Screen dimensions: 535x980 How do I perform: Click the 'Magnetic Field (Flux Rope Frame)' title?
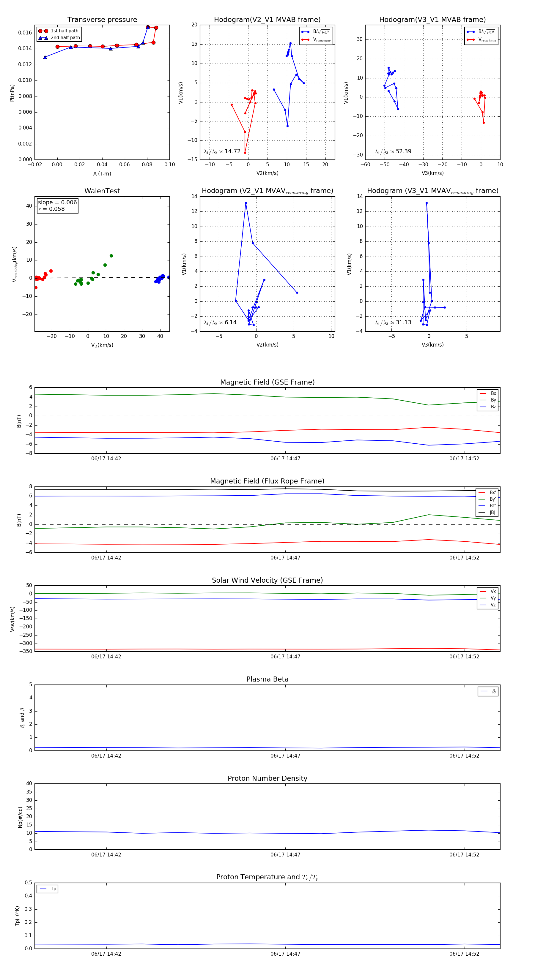pos(267,481)
